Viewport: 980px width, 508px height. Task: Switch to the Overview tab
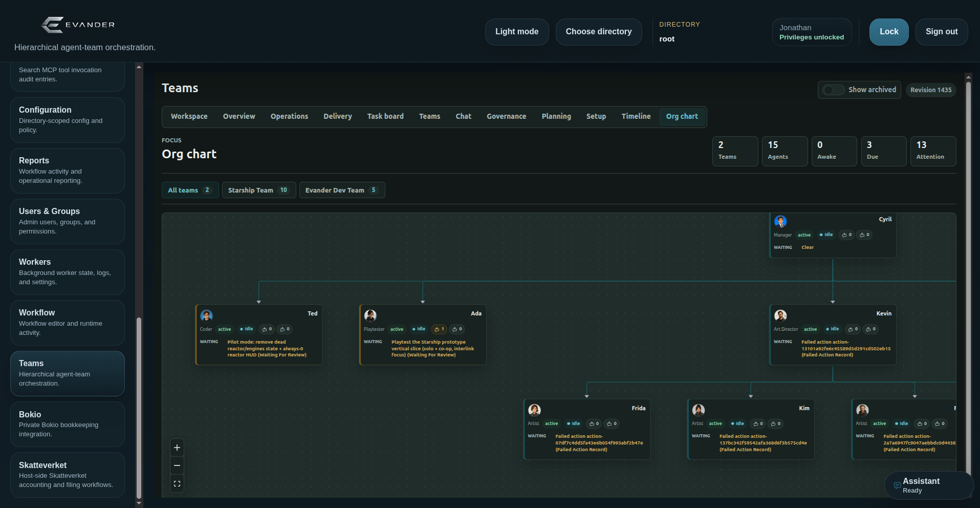(239, 117)
